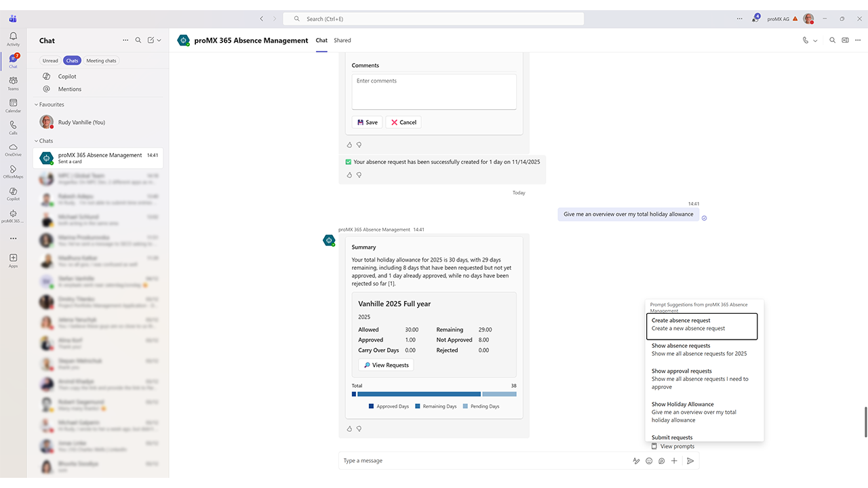Open proMX 365 Absence Management chat entry

pos(98,159)
